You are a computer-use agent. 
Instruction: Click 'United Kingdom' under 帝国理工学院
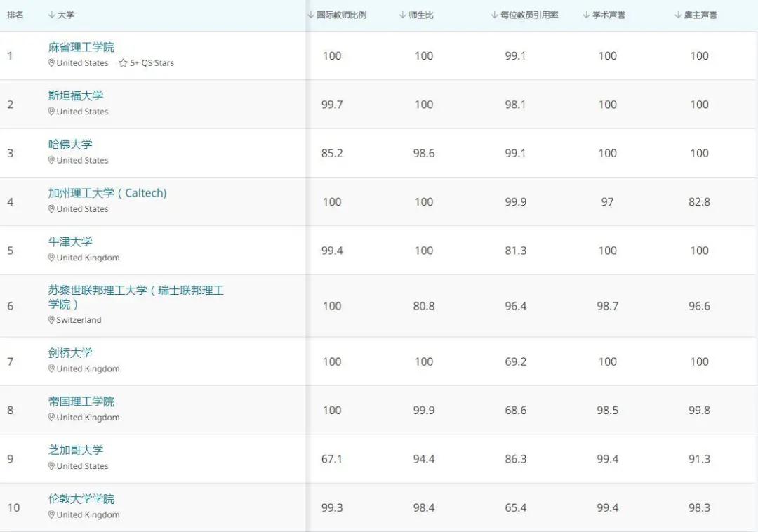[88, 418]
